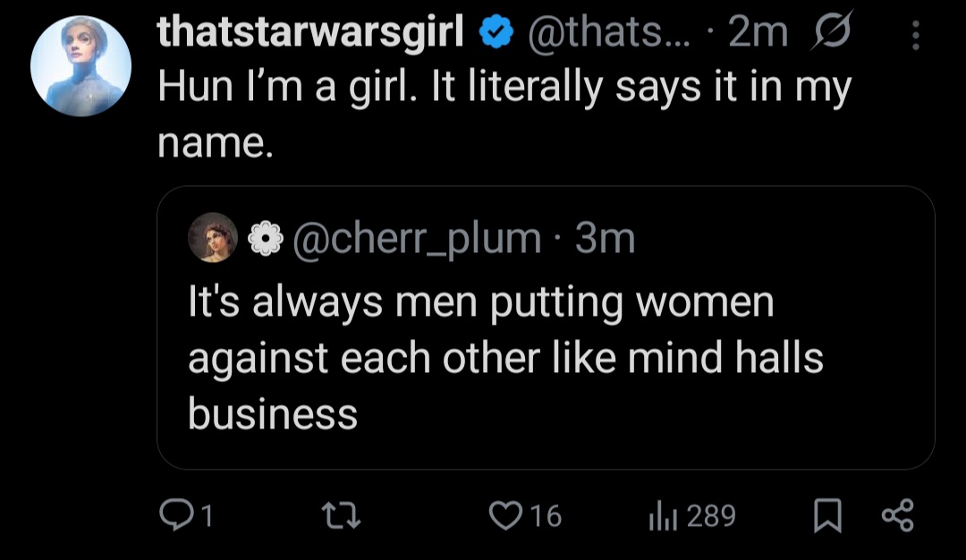The height and width of the screenshot is (560, 966).
Task: Open thatstarwarsgirl's profile avatar
Action: 80,66
